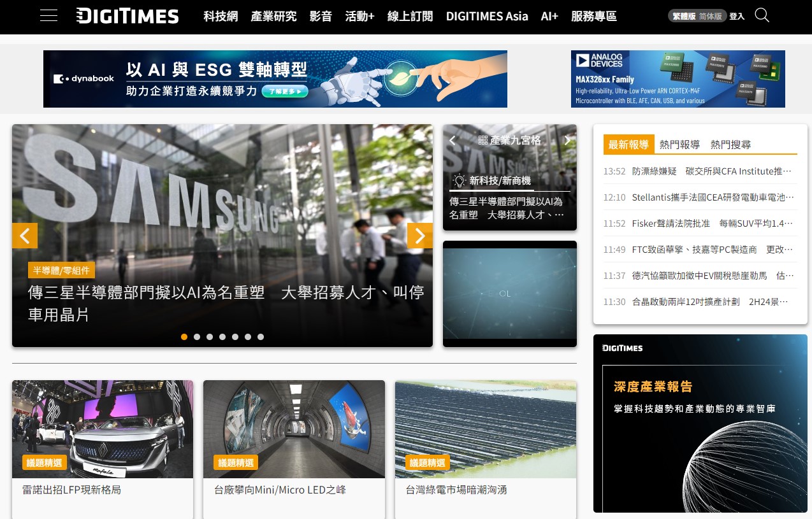Click the right chevron on 產業九宮格 panel
812x519 pixels.
[567, 140]
